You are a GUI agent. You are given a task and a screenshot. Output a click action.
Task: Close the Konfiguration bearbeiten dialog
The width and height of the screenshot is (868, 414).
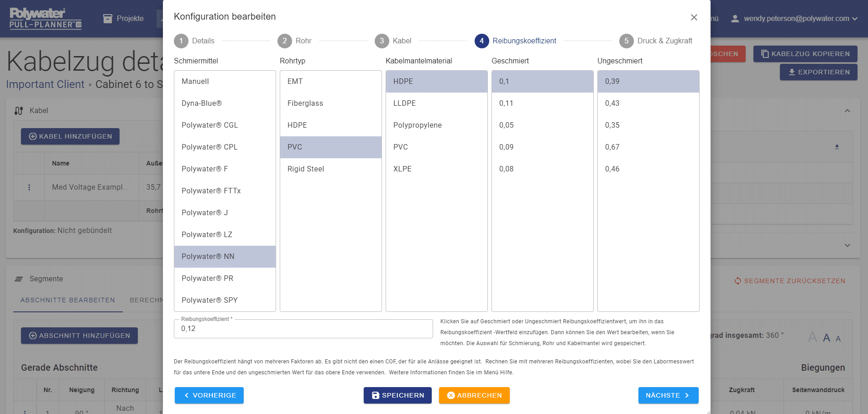pyautogui.click(x=694, y=17)
